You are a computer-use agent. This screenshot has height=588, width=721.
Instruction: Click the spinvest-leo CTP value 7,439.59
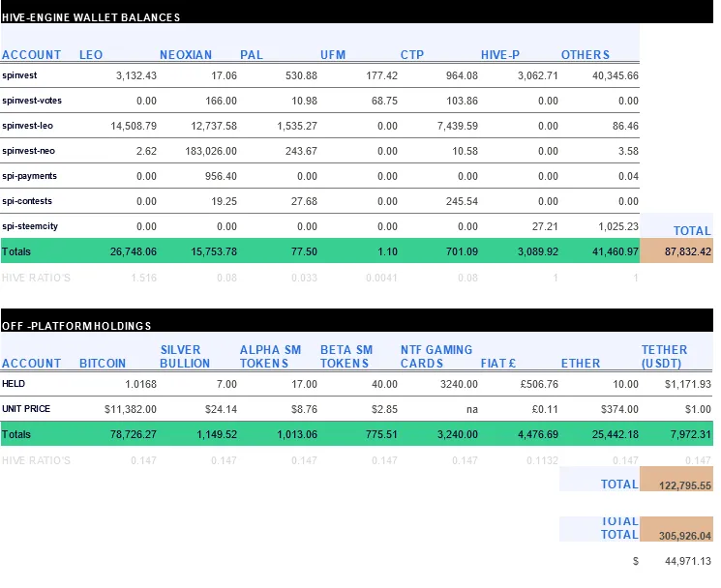coord(458,127)
